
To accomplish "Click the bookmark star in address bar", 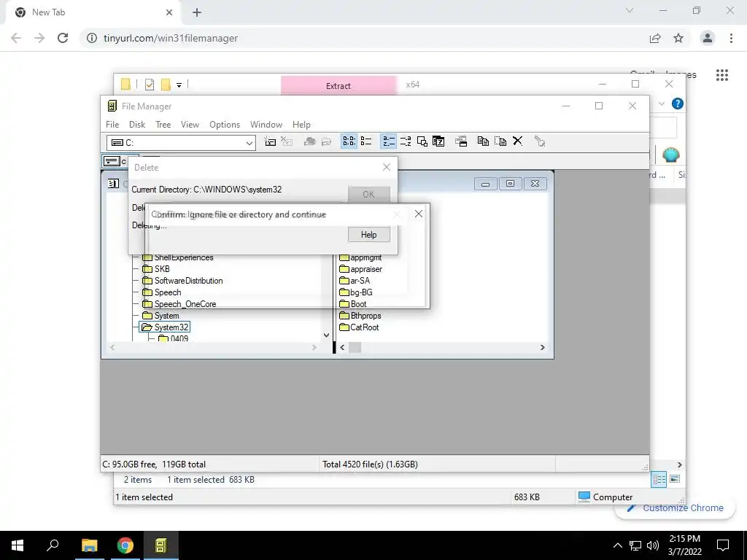I will [678, 38].
